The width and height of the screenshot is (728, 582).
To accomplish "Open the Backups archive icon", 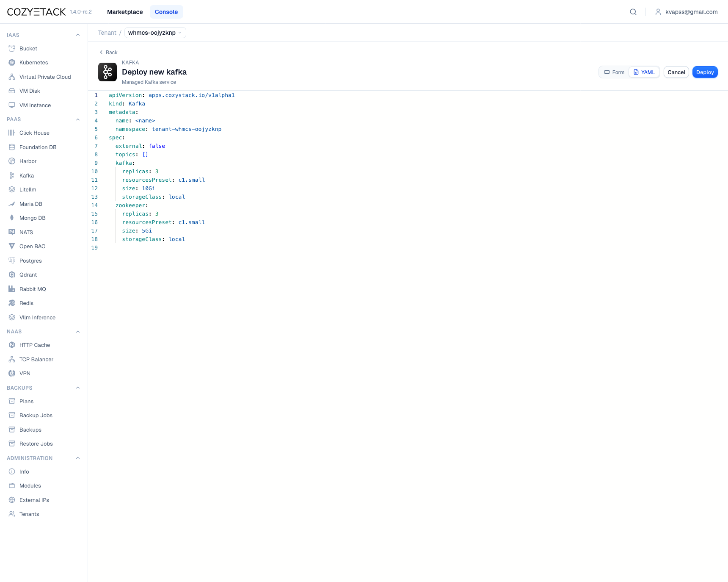I will (12, 430).
